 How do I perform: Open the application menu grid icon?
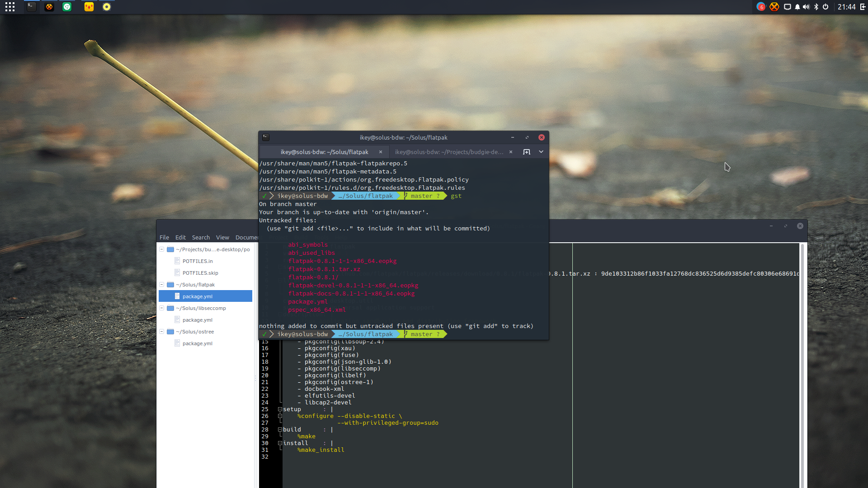10,7
